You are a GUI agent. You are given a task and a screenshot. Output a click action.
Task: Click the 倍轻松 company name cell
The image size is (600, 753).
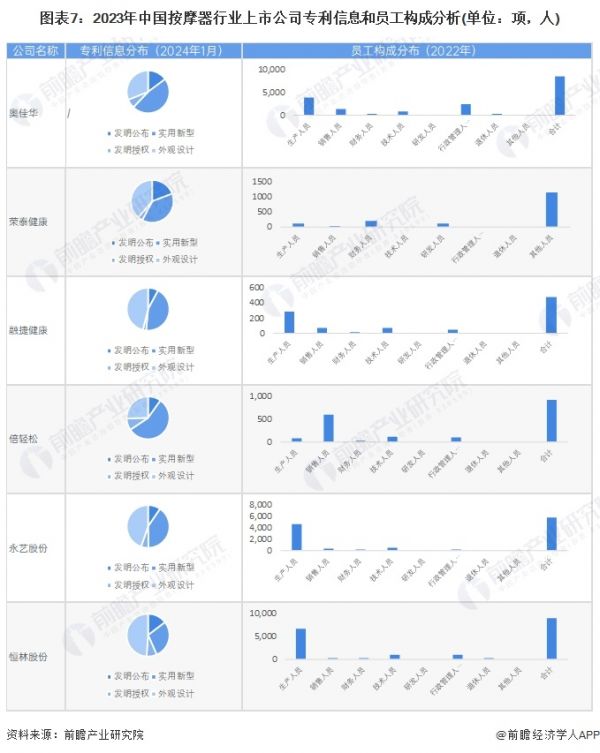(33, 439)
